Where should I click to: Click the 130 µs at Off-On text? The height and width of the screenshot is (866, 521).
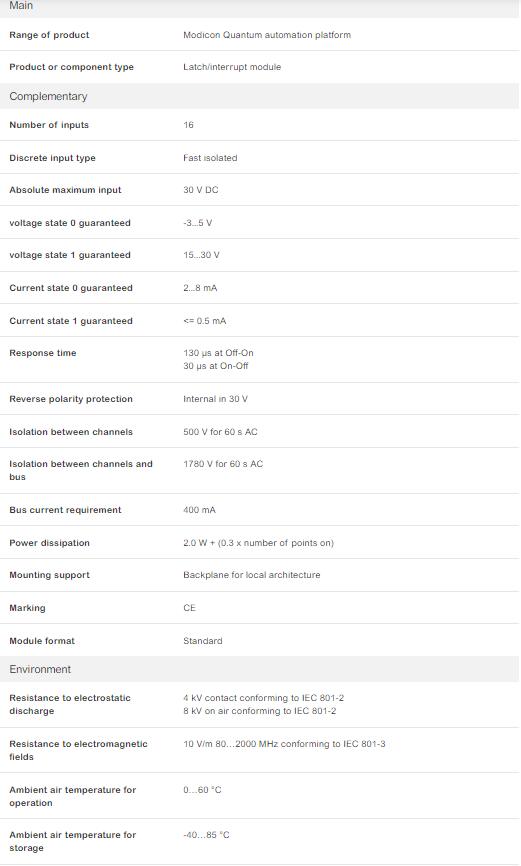click(219, 353)
